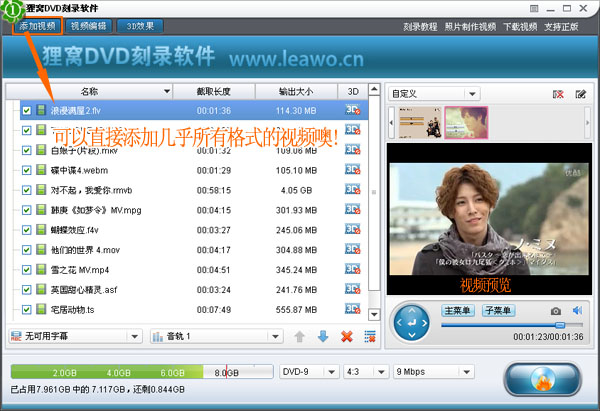Toggle 3D icon for 对不起，我爱你.rmvb
Image resolution: width=600 pixels, height=411 pixels.
[352, 189]
